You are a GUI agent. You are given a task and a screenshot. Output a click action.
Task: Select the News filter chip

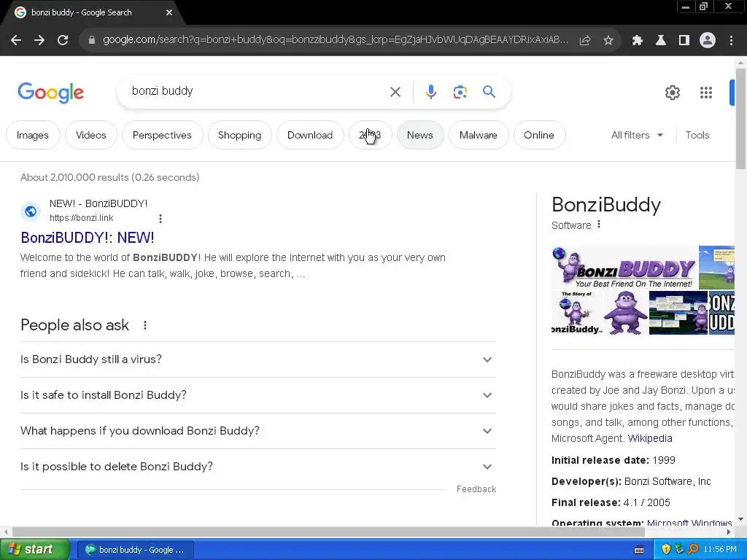[420, 135]
